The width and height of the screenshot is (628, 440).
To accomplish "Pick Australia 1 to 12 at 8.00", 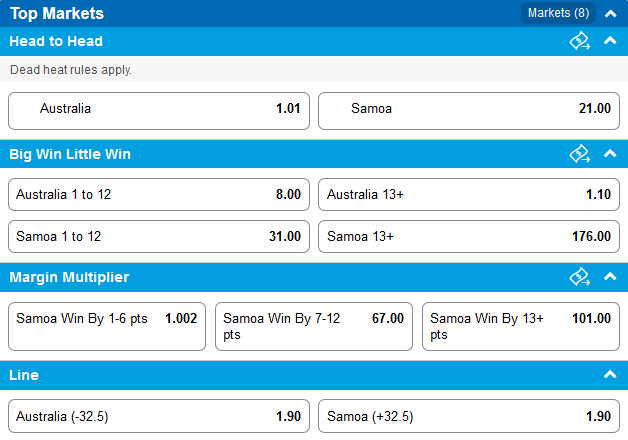I will 159,195.
